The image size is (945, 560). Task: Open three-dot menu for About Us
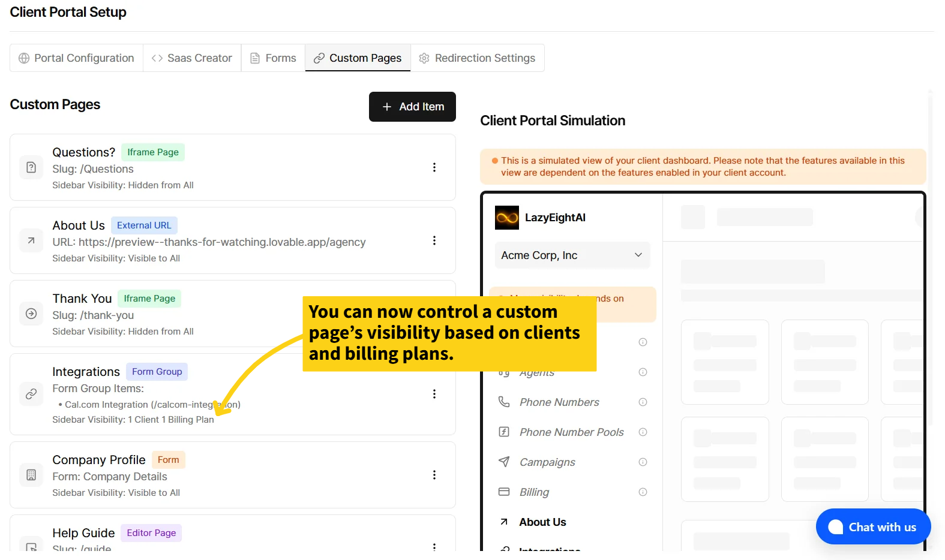click(x=434, y=240)
